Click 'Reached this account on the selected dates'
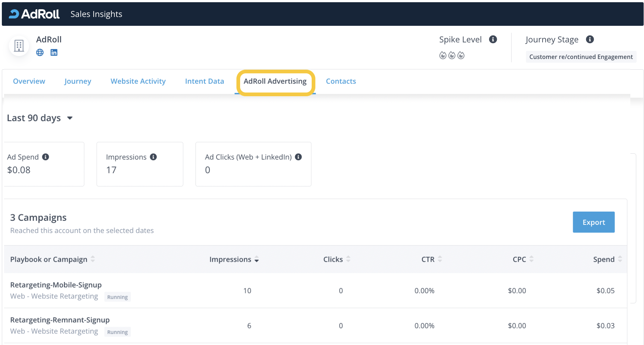Screen dimensions: 644x345 click(x=82, y=230)
